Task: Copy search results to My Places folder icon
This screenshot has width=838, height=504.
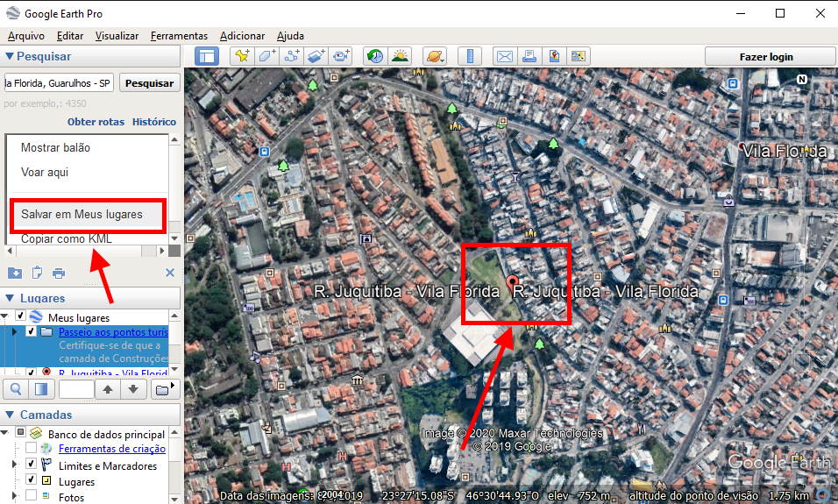Action: 15,273
